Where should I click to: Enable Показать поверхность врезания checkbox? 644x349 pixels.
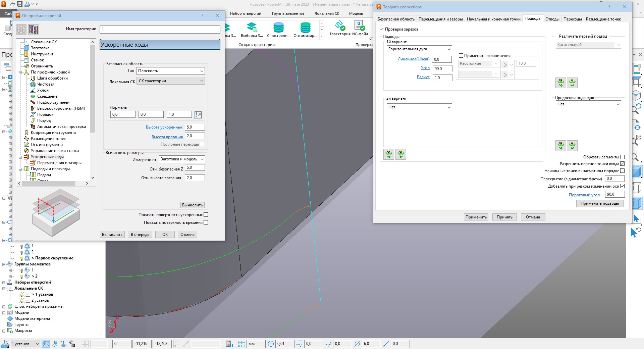206,222
